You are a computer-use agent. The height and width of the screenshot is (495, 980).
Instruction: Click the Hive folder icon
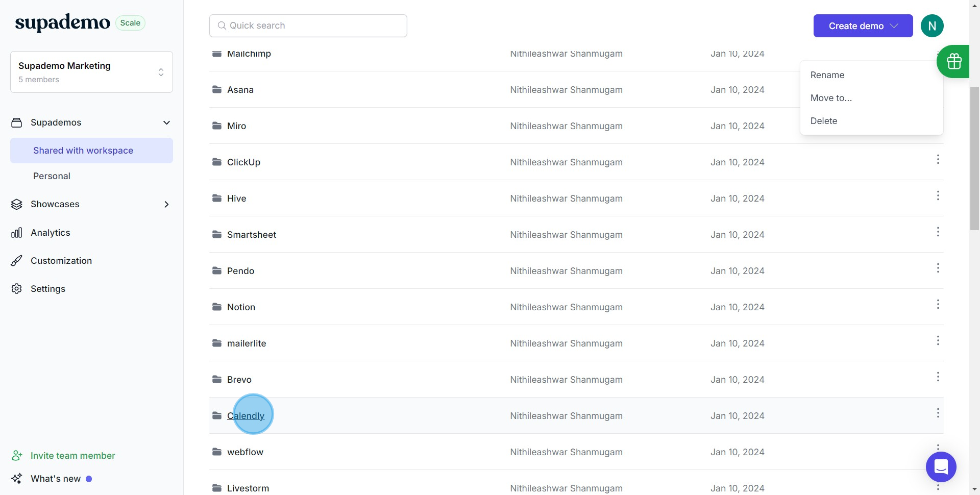click(217, 198)
